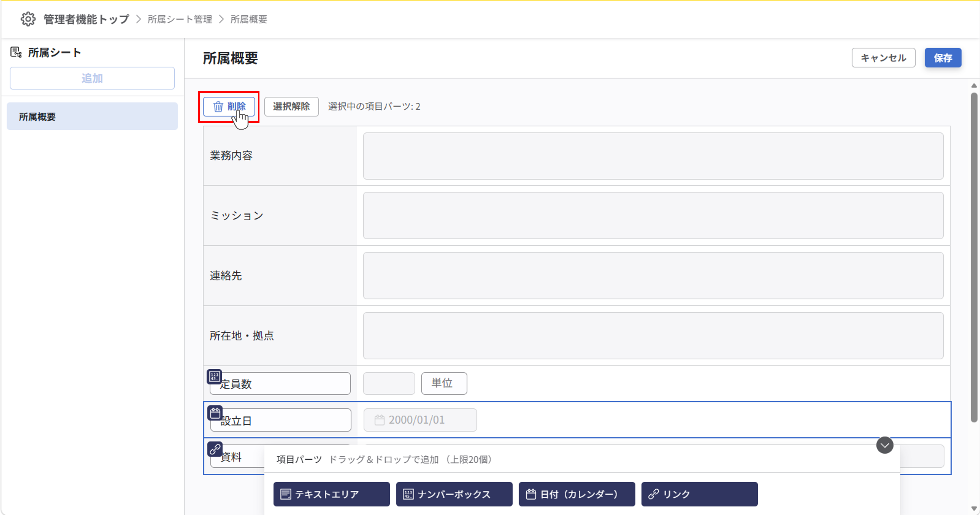Screen dimensions: 980x515
Task: Click the vertical scrollbar thumb
Action: [974, 257]
